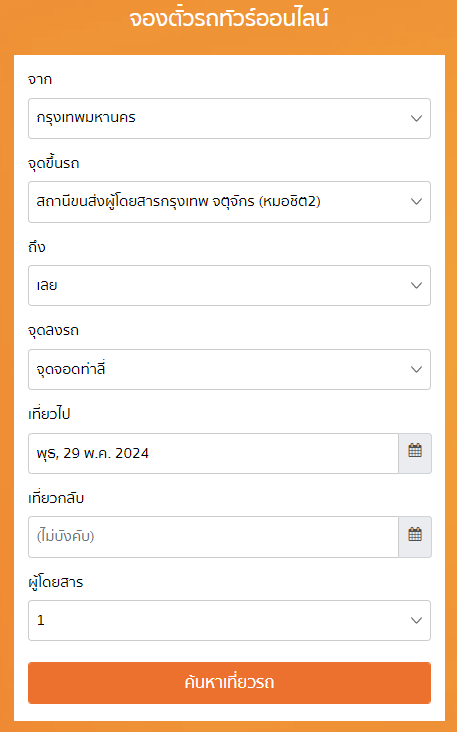Click the chevron arrow on หมอชิต2 station field
The image size is (457, 732).
(416, 202)
